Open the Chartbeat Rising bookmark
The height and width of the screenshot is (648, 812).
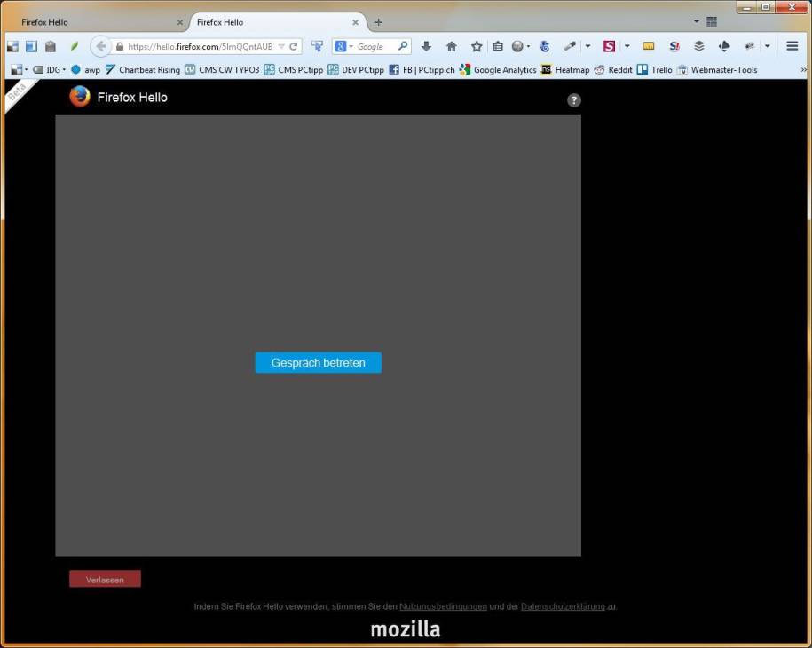(143, 70)
